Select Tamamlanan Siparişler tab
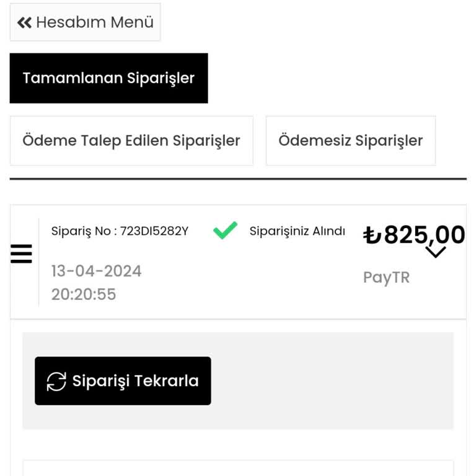The image size is (476, 476). tap(108, 78)
